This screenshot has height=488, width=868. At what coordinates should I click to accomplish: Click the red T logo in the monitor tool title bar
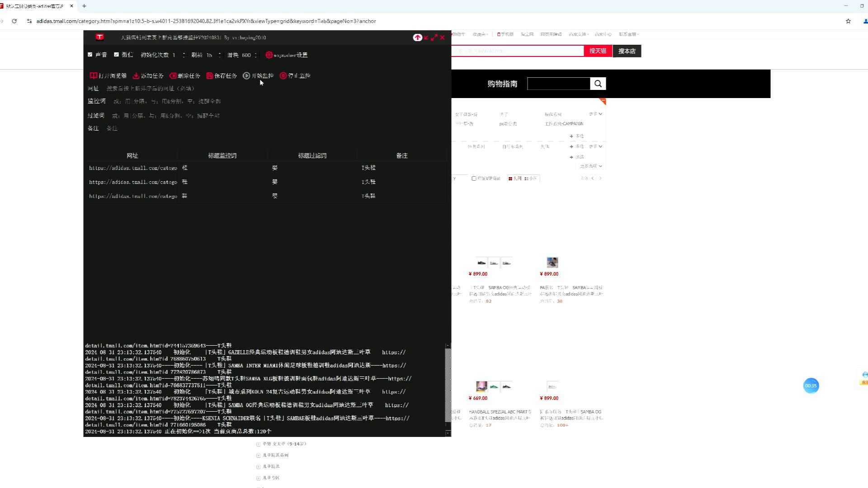(x=100, y=37)
